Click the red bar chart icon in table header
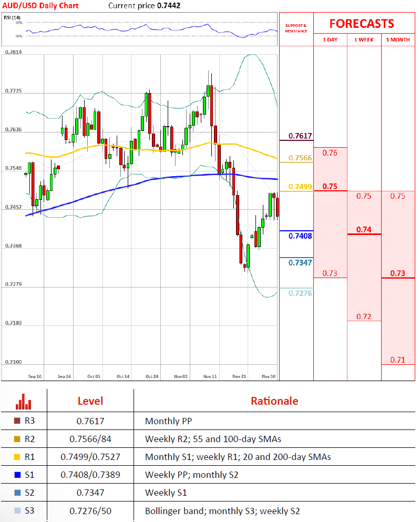The height and width of the screenshot is (522, 420). [x=24, y=401]
